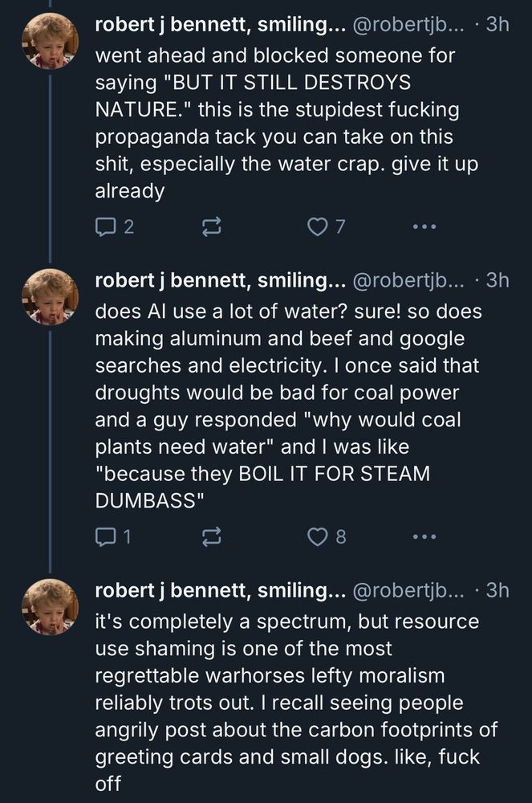Open the @robertjb handle on the second post

408,280
